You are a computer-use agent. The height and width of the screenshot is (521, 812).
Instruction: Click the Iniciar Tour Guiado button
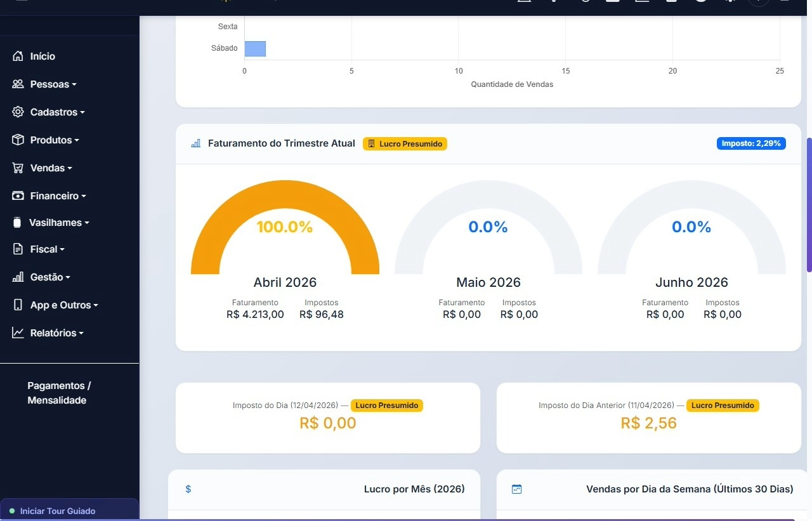[70, 511]
